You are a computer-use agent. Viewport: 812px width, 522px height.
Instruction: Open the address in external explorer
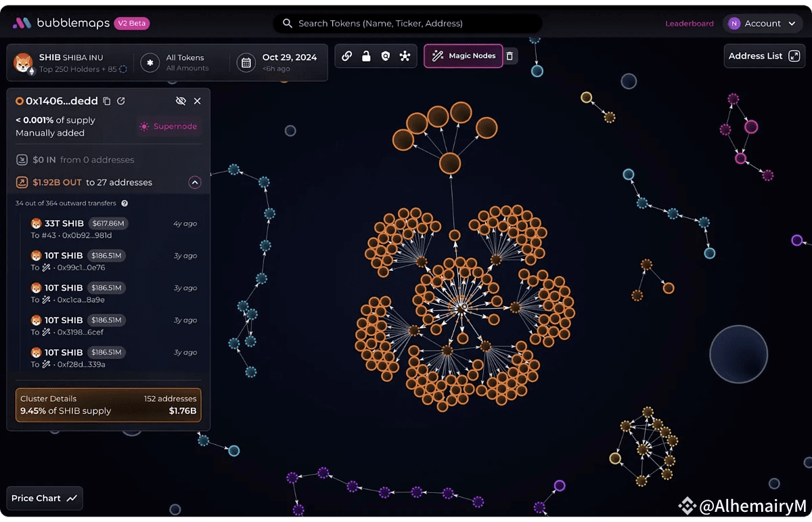120,101
